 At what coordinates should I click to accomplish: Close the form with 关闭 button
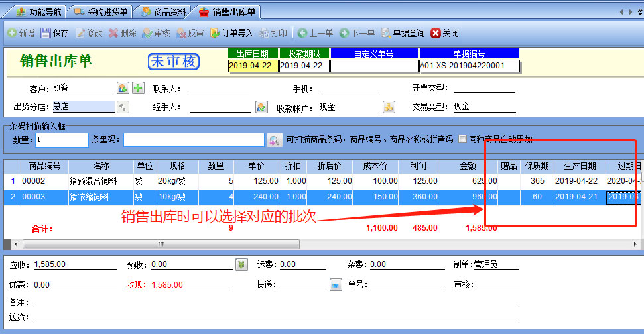pyautogui.click(x=444, y=33)
